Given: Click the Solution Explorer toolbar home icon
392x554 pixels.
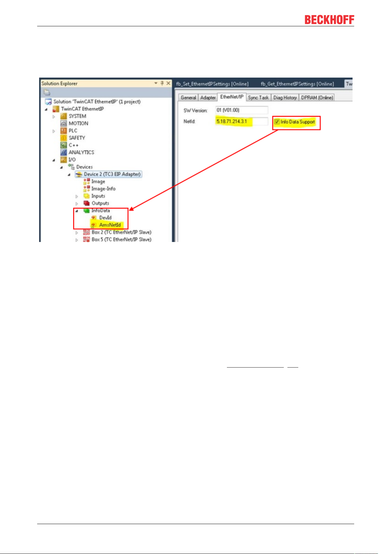Looking at the screenshot, I should 47,93.
